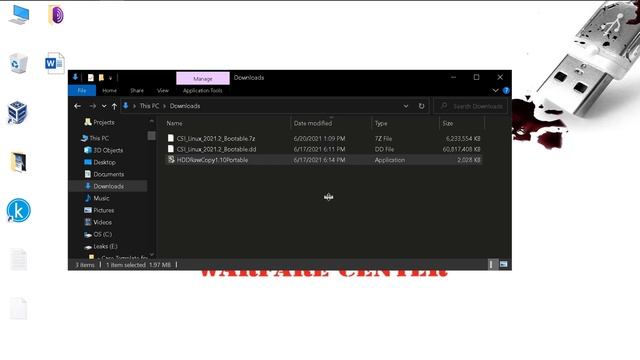Click 6,233,554 KB size cell
Viewport: 640px width, 360px height.
pos(463,139)
